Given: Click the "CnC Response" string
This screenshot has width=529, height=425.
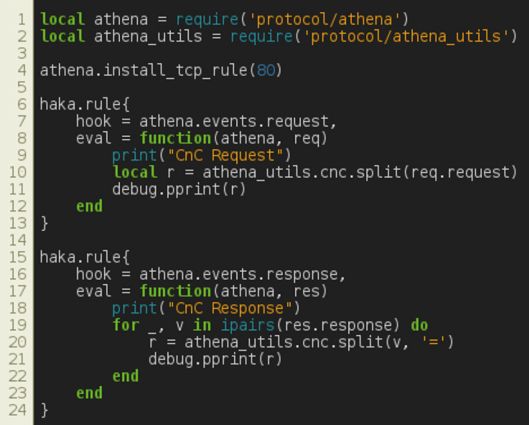Looking at the screenshot, I should click(230, 308).
